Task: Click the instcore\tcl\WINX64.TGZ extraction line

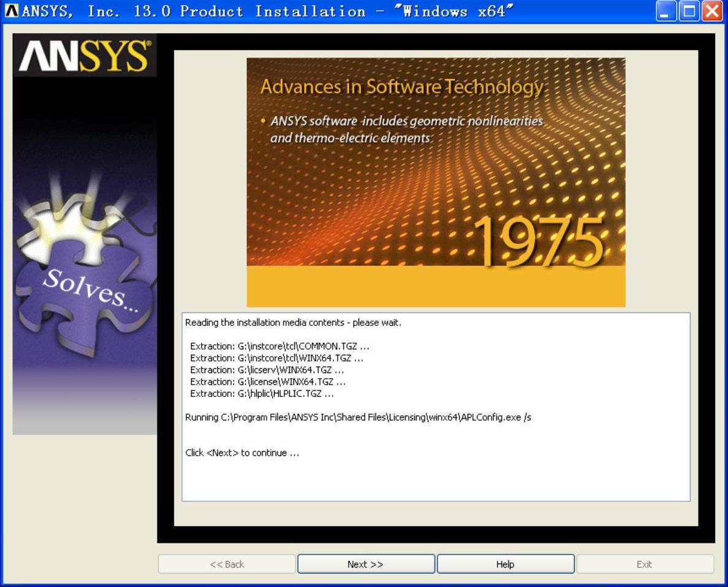Action: coord(277,358)
